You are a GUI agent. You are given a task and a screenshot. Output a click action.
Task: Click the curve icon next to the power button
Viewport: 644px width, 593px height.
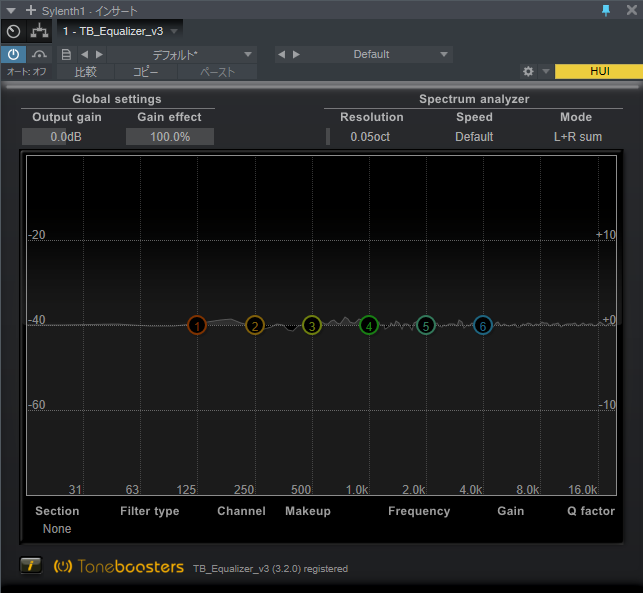coord(39,54)
